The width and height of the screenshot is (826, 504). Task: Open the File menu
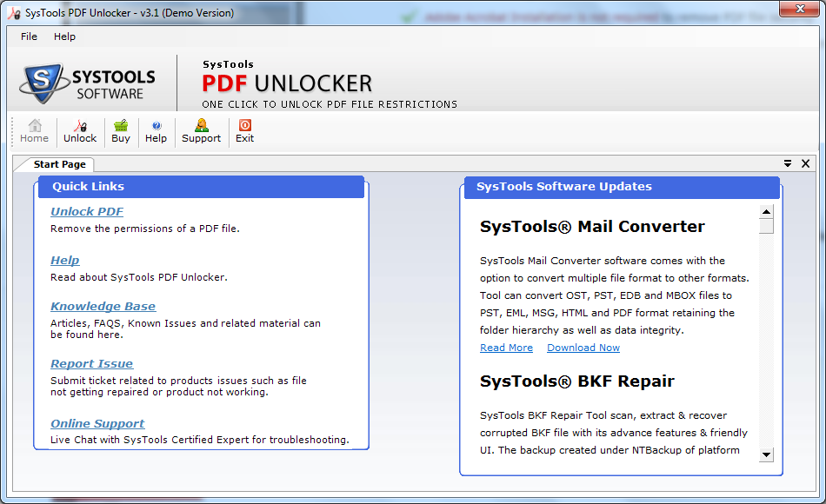(29, 36)
